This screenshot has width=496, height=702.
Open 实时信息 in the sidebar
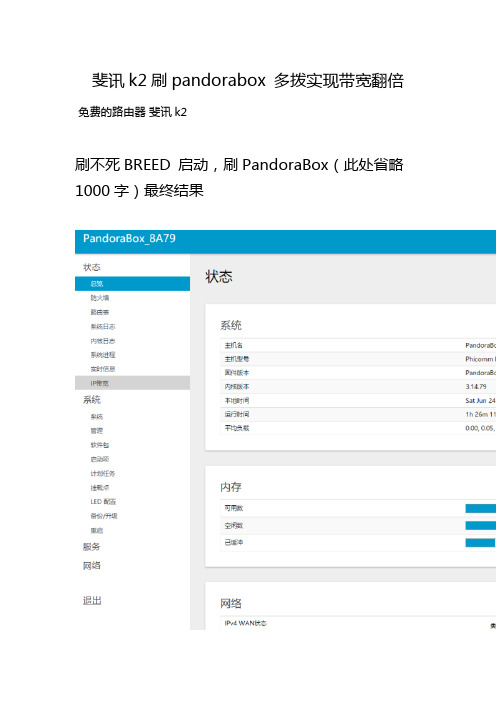pyautogui.click(x=103, y=369)
